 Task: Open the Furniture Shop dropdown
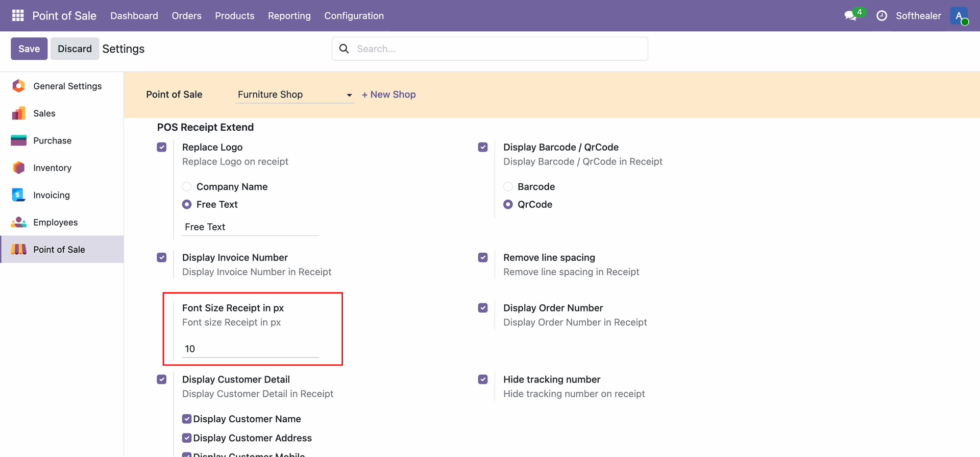(295, 94)
